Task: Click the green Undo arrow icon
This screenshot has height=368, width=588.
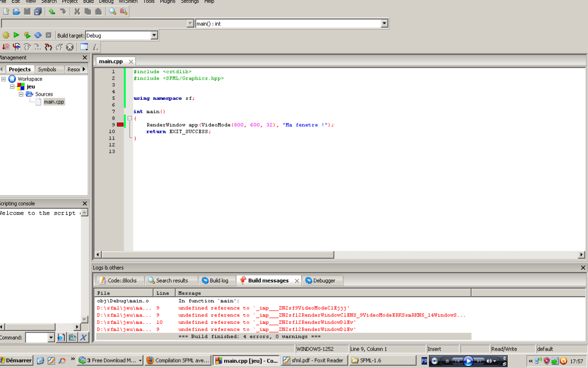Action: [52, 11]
